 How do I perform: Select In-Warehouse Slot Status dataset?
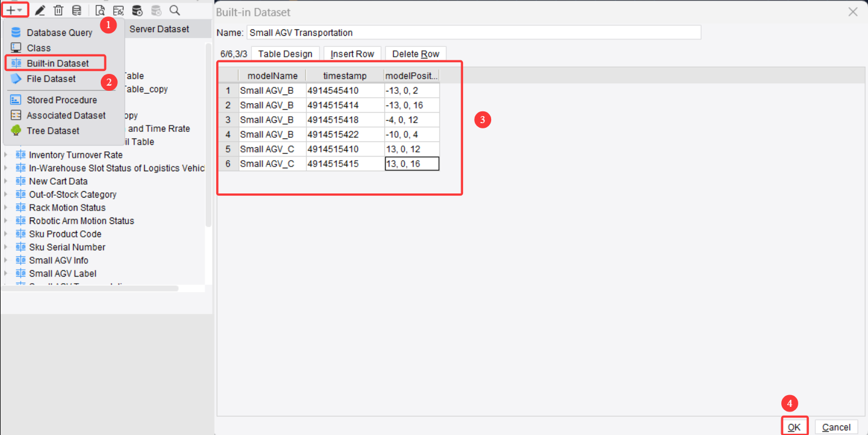[117, 168]
